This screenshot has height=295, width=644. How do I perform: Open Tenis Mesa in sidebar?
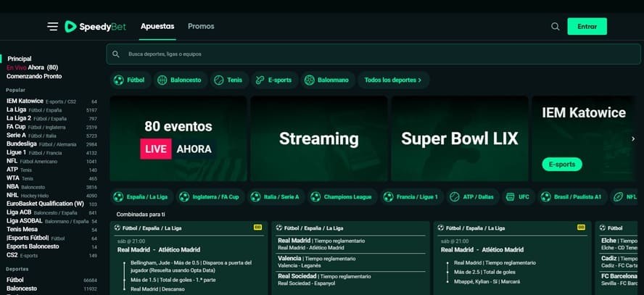click(x=51, y=229)
